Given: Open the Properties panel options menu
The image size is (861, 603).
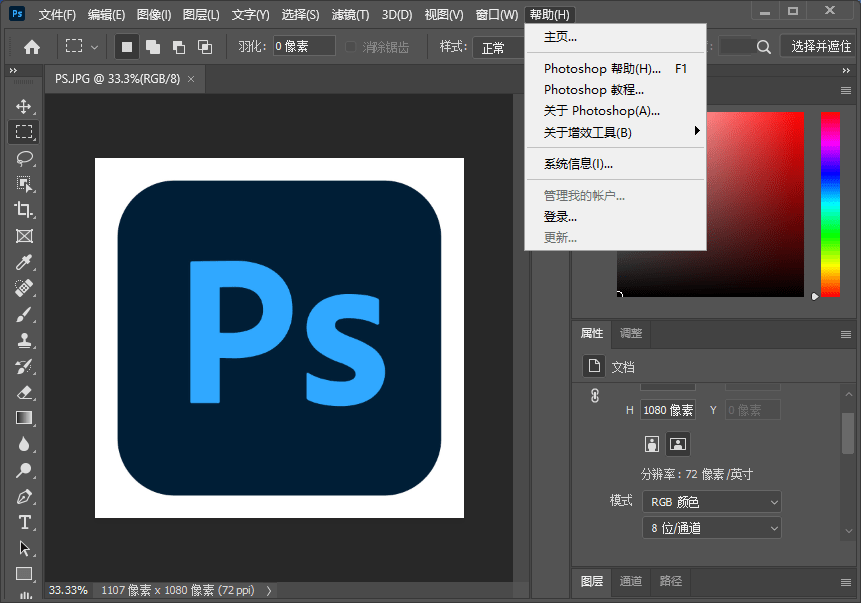Looking at the screenshot, I should pyautogui.click(x=846, y=334).
